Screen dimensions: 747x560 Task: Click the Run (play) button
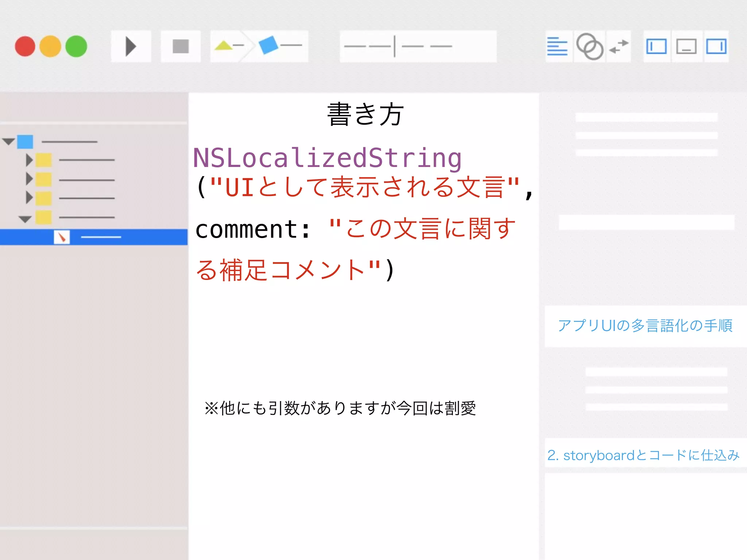(x=131, y=46)
